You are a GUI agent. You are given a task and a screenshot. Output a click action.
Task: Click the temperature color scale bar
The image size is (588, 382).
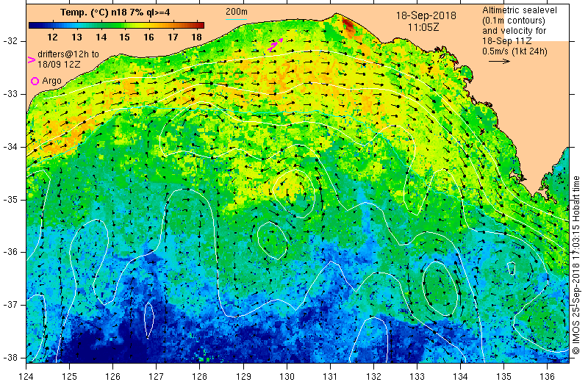click(x=116, y=26)
